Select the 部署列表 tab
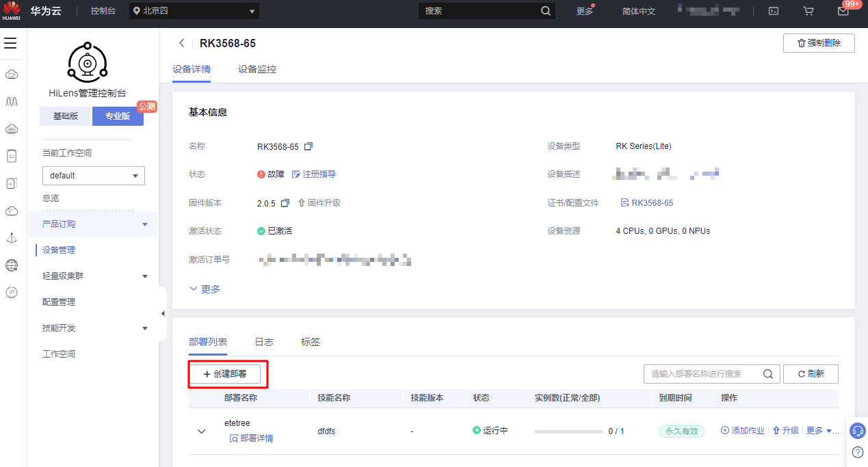868x467 pixels. [208, 342]
